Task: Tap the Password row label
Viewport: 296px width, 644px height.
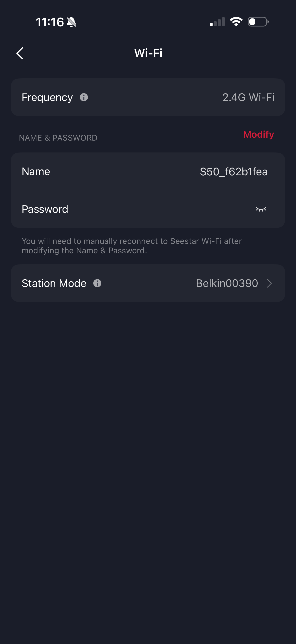Action: (45, 209)
